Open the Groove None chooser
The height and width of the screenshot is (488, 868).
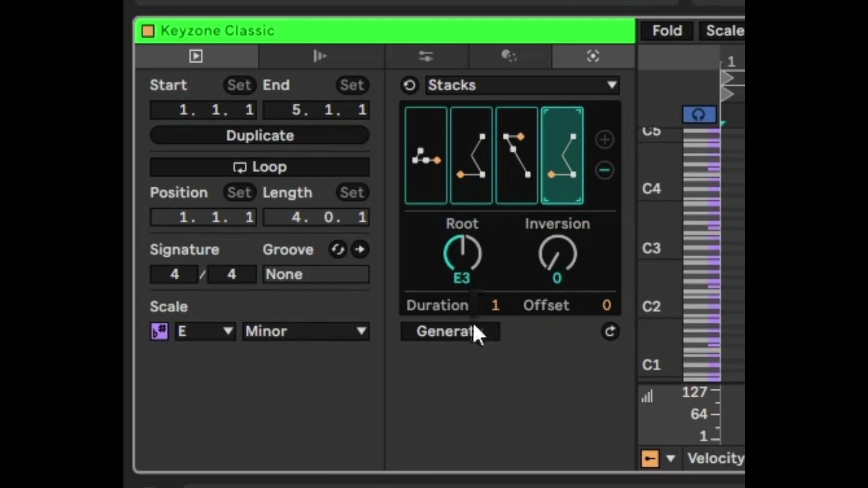316,274
